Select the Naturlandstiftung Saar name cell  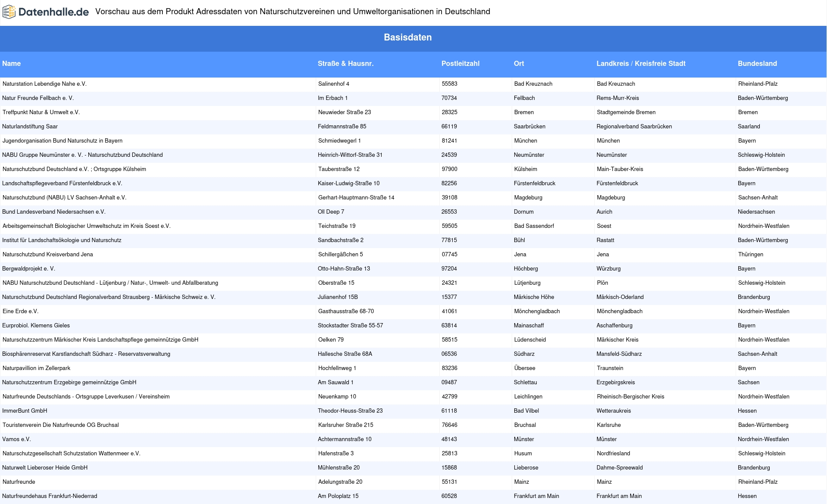(30, 127)
